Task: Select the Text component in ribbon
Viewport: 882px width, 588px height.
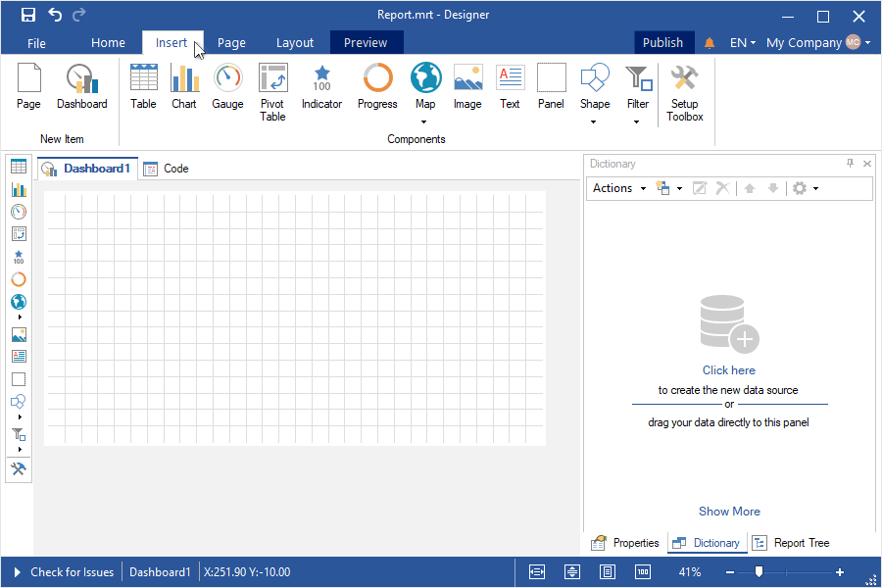Action: [511, 86]
